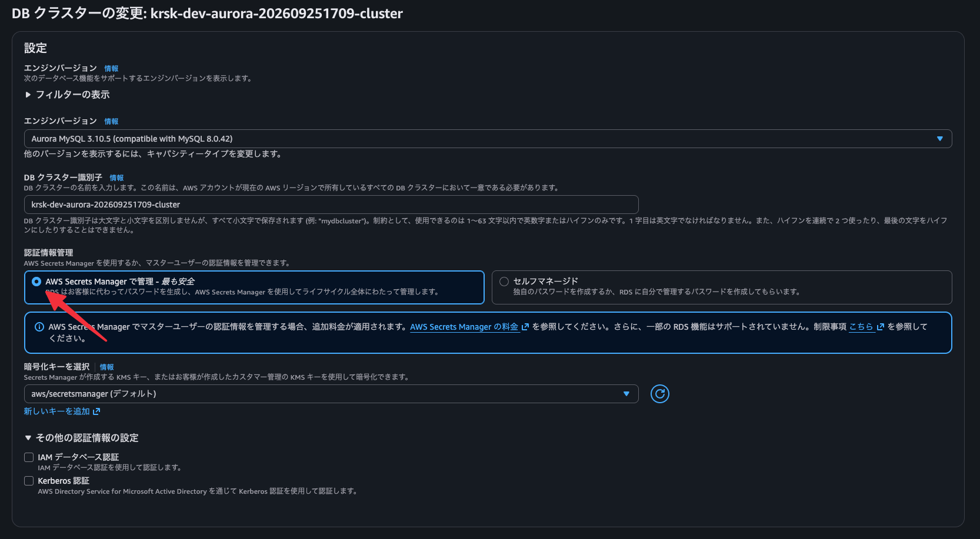Screen dimensions: 980x539
Task: Select AWS Secrets Manager で管理 radio button
Action: pos(36,282)
